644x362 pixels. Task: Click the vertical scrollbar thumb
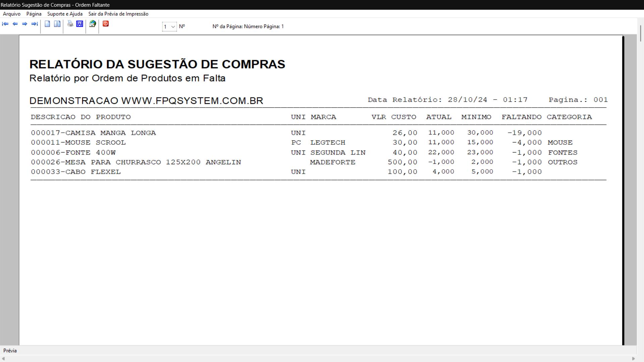641,33
